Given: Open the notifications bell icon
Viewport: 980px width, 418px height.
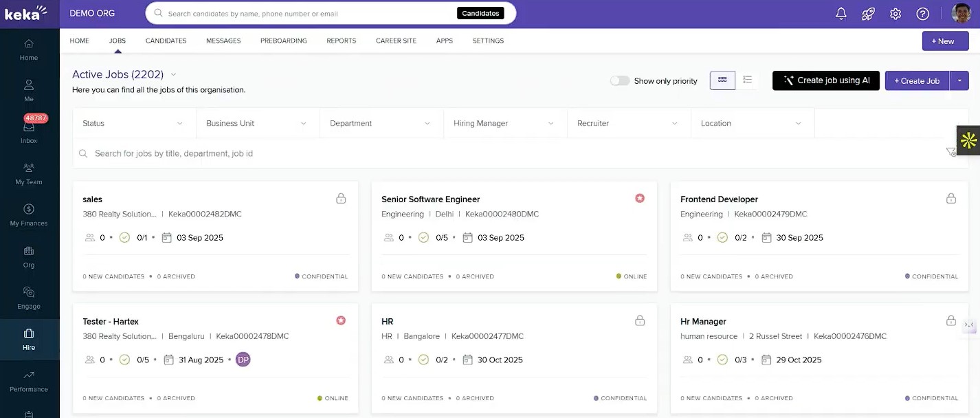Looking at the screenshot, I should tap(841, 14).
